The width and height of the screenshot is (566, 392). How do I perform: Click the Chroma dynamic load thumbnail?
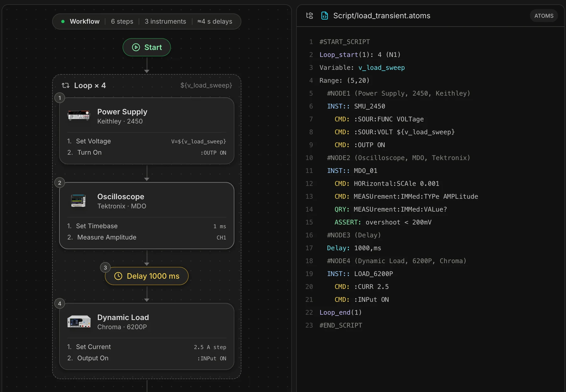pyautogui.click(x=79, y=322)
